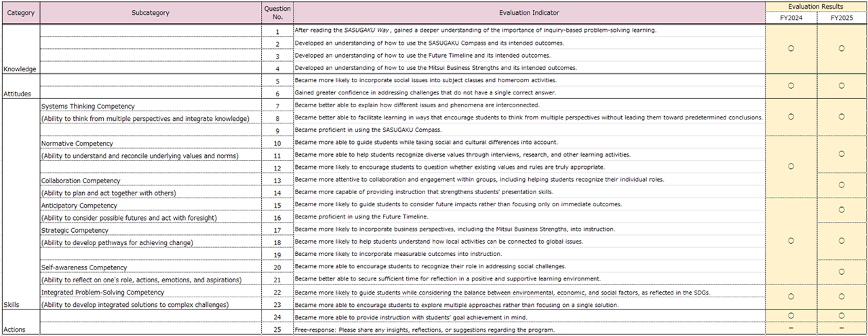Screen dimensions: 868x336
Task: Click indicator about the SASUGAKU Way reading
Action: click(475, 30)
